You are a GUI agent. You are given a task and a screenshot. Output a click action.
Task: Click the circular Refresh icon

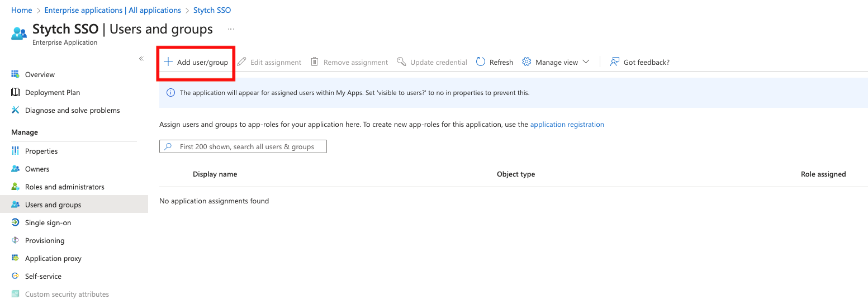[481, 62]
